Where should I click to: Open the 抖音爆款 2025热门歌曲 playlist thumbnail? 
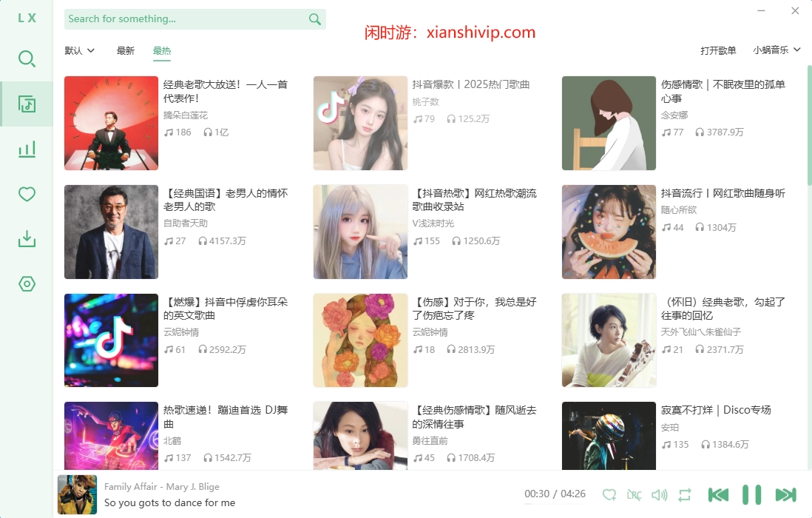coord(360,124)
